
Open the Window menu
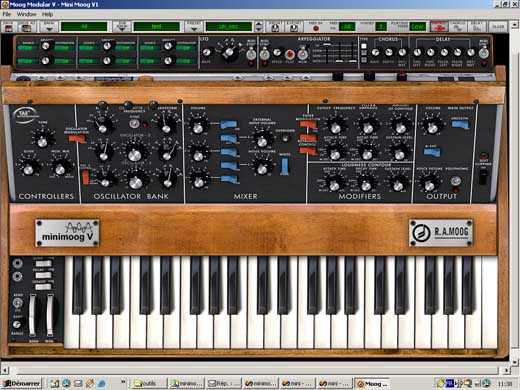[x=26, y=14]
